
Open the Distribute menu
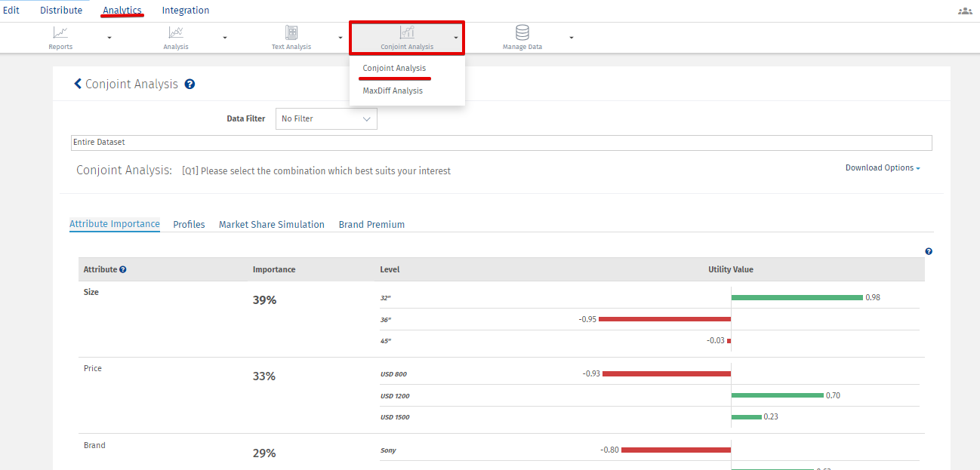click(61, 11)
